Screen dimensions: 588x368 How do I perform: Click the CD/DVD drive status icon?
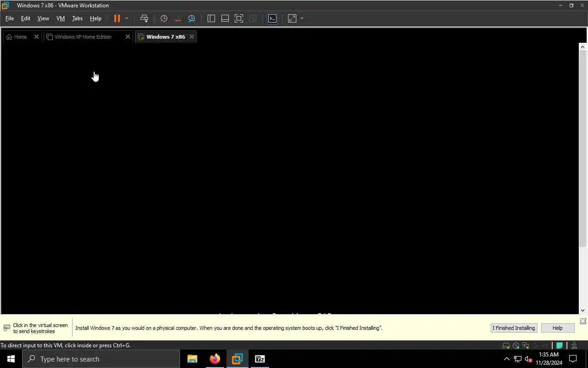515,345
